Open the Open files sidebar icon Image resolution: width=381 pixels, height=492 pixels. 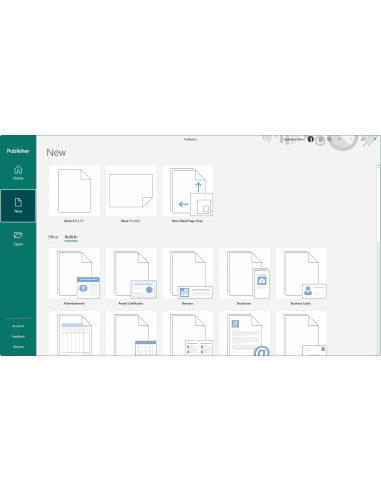pyautogui.click(x=18, y=239)
